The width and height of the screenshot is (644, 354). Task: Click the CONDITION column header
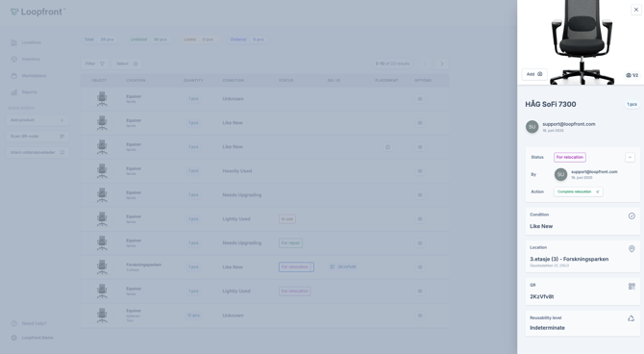point(234,81)
